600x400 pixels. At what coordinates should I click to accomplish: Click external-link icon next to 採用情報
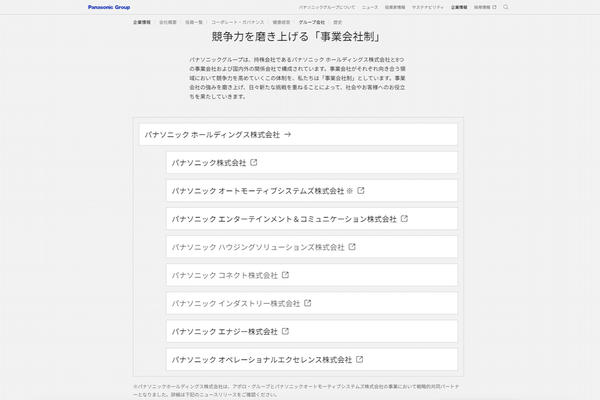pos(494,7)
